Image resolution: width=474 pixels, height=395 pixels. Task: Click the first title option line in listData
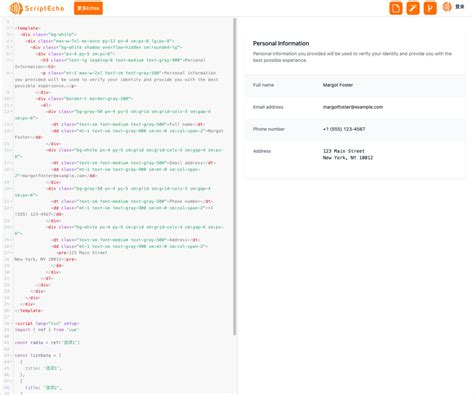[43, 368]
